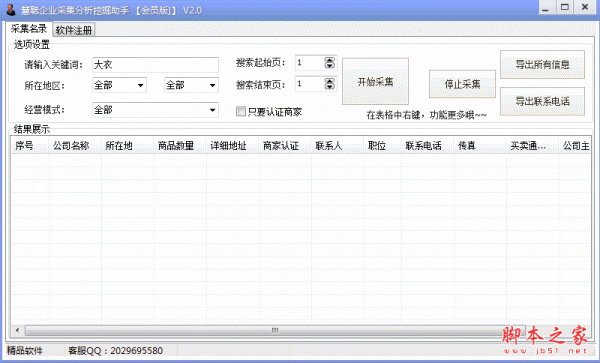Click the 商品数量 column header

click(x=180, y=145)
